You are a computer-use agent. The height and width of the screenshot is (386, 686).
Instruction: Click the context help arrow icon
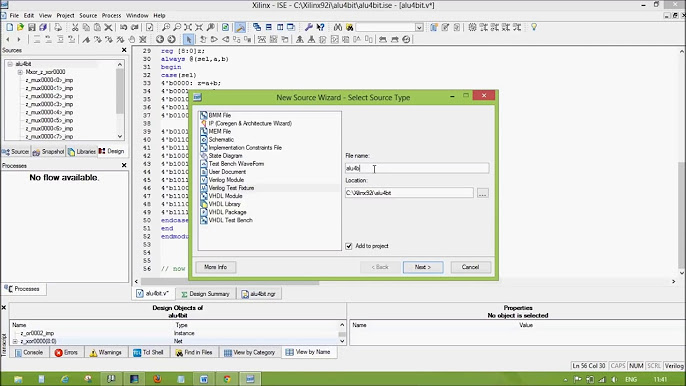(321, 27)
